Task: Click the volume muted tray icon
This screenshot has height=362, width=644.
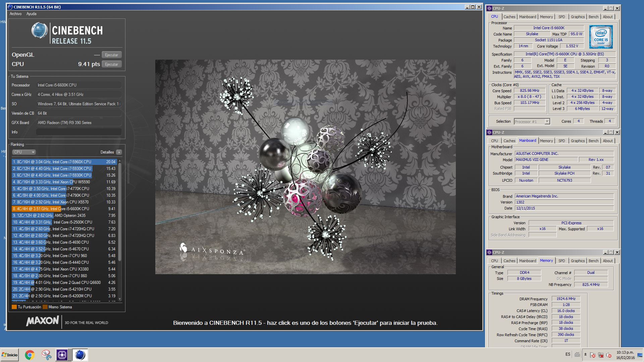Action: [x=609, y=355]
